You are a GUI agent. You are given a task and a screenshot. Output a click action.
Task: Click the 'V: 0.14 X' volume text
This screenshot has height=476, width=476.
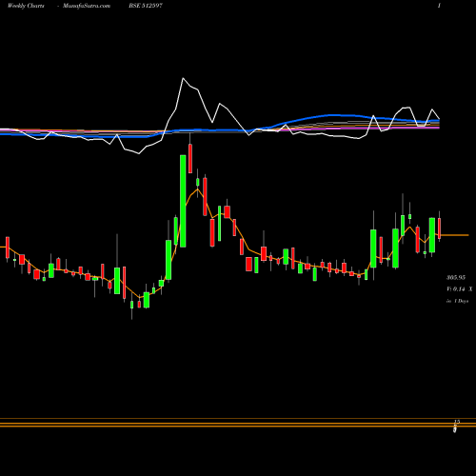coord(459,289)
